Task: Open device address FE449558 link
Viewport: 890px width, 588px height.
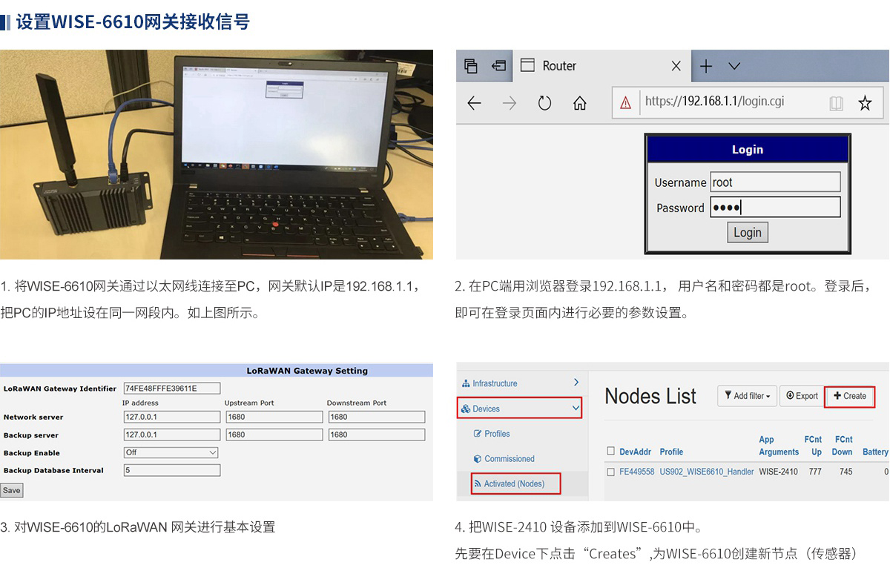Action: tap(637, 472)
